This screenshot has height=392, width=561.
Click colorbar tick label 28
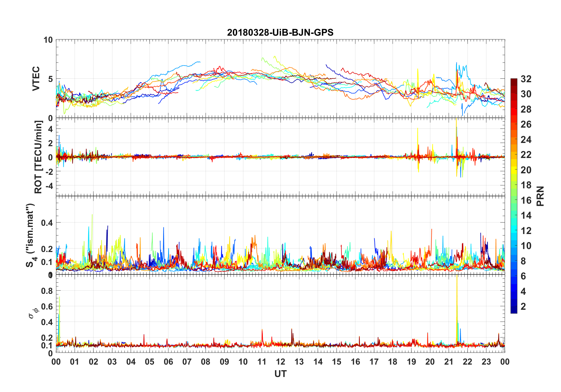point(526,109)
